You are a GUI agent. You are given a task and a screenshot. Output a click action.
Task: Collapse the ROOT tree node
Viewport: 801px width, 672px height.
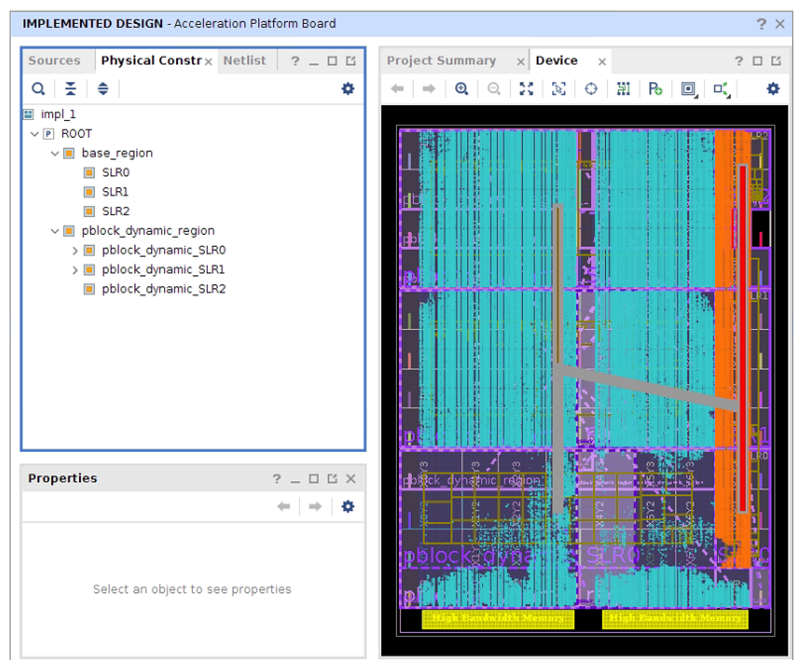(x=35, y=134)
